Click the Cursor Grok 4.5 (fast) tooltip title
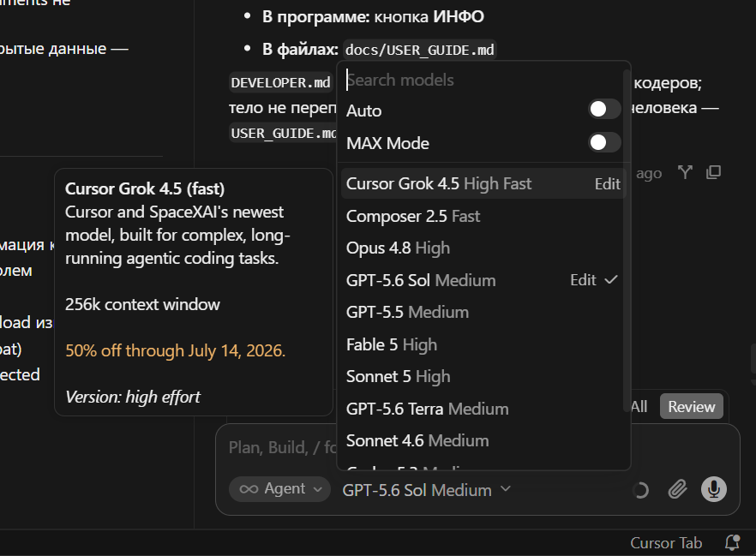Viewport: 756px width, 556px height. tap(145, 188)
